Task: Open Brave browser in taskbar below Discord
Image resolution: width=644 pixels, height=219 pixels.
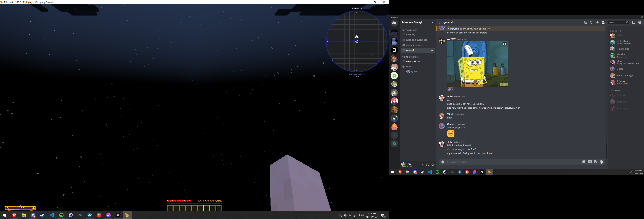Action: pyautogui.click(x=400, y=172)
